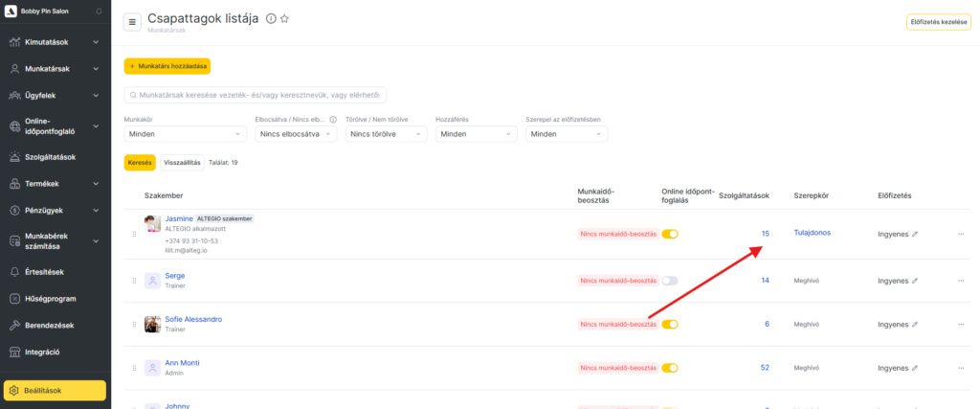Disable online booking toggle for Jasmine
The width and height of the screenshot is (980, 409).
click(x=670, y=234)
